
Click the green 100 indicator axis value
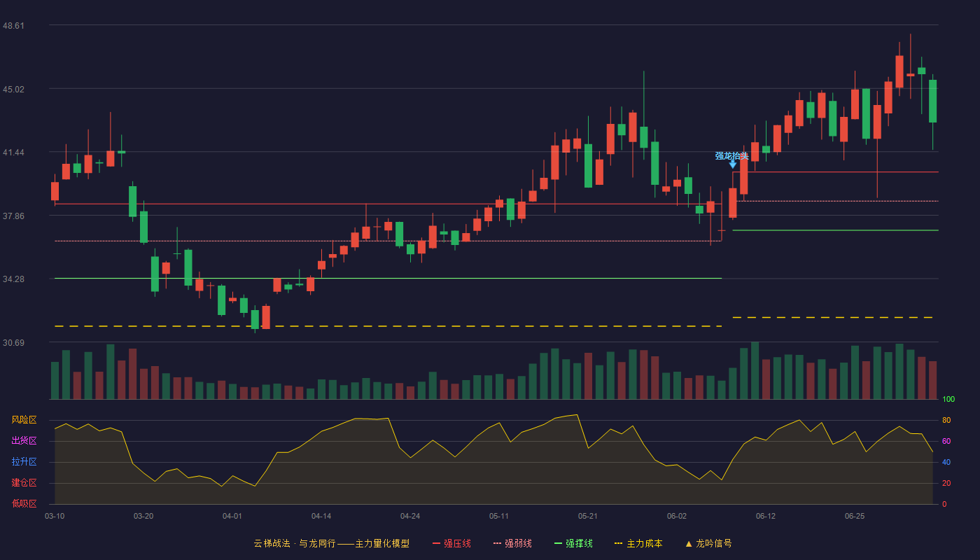[x=948, y=399]
